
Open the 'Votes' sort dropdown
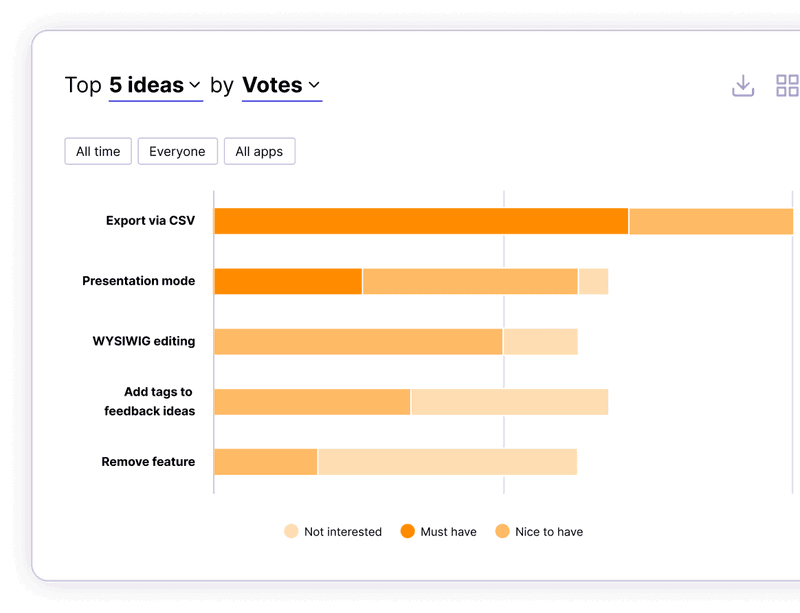coord(281,86)
